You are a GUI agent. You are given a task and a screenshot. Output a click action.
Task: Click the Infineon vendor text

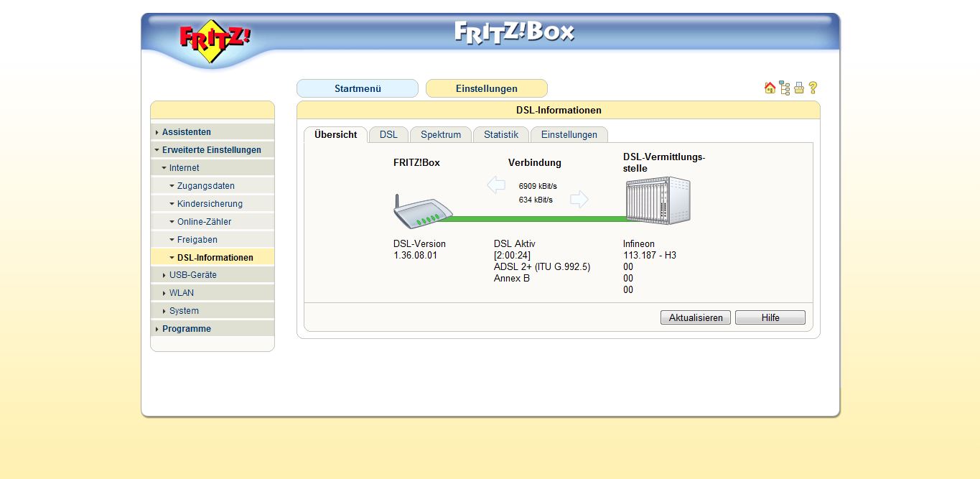coord(639,243)
